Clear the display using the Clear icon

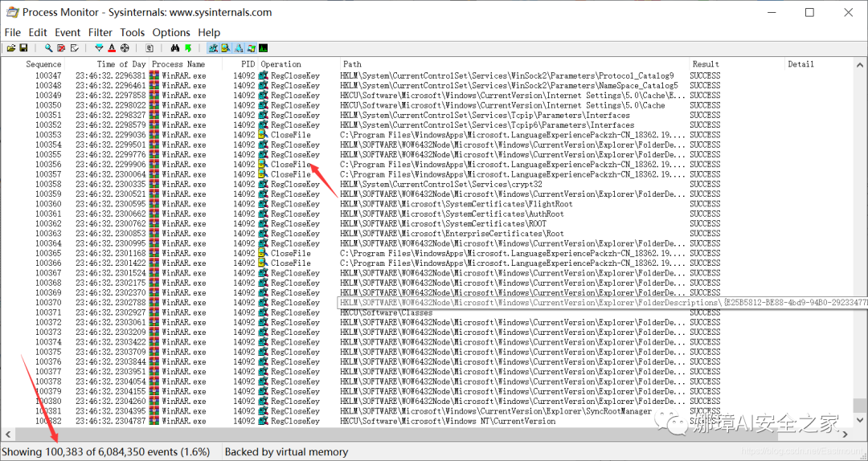[x=74, y=48]
